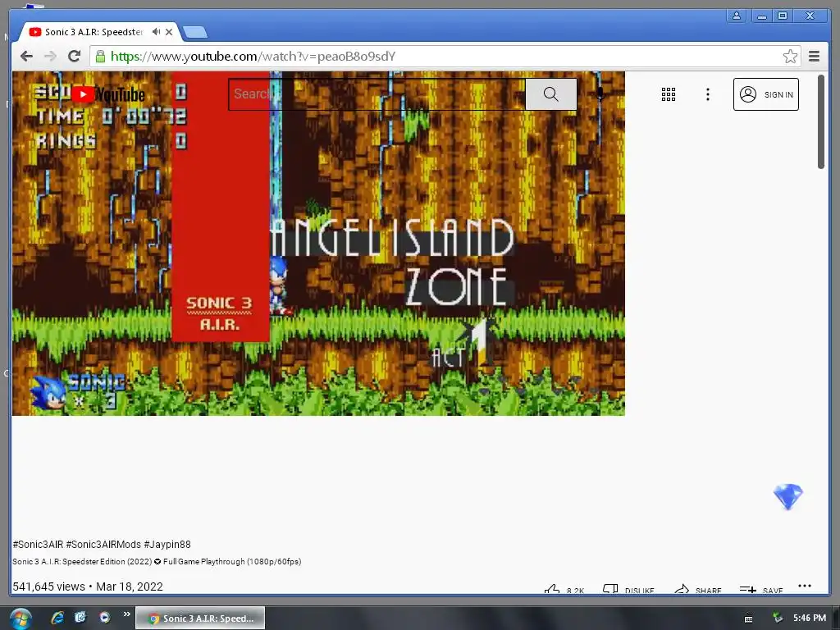Click inside the YouTube Search field
Viewport: 840px width, 630px height.
click(377, 94)
